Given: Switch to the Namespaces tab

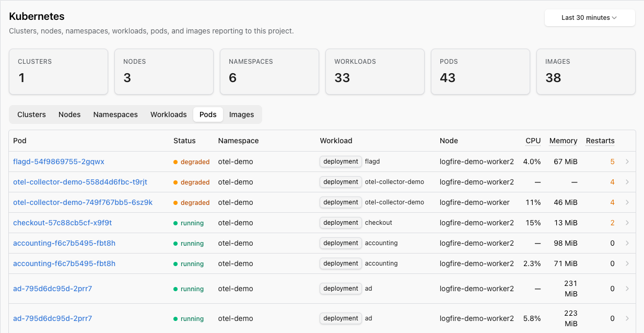Looking at the screenshot, I should 115,114.
